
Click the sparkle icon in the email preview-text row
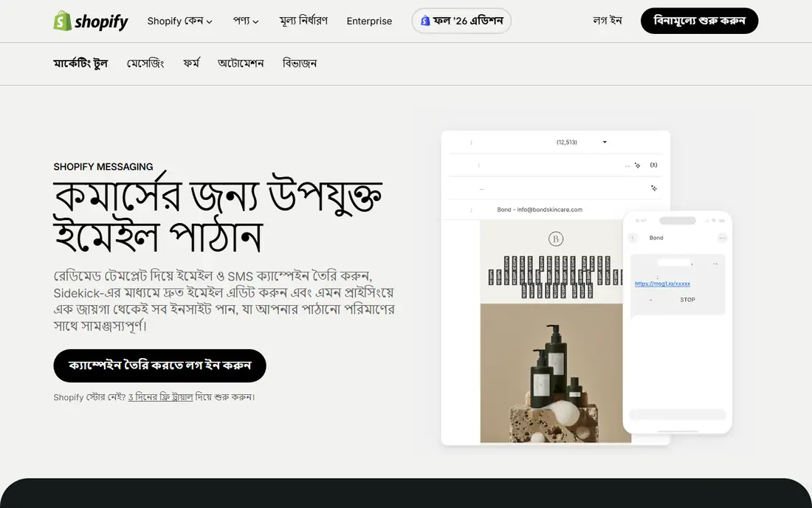pos(654,188)
